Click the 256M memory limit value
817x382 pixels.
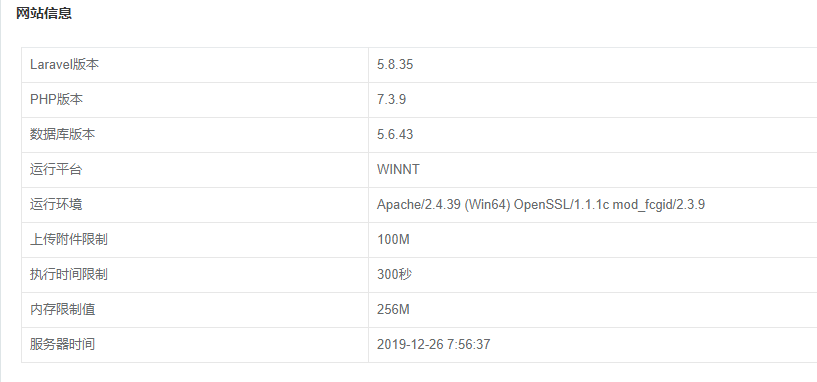393,310
